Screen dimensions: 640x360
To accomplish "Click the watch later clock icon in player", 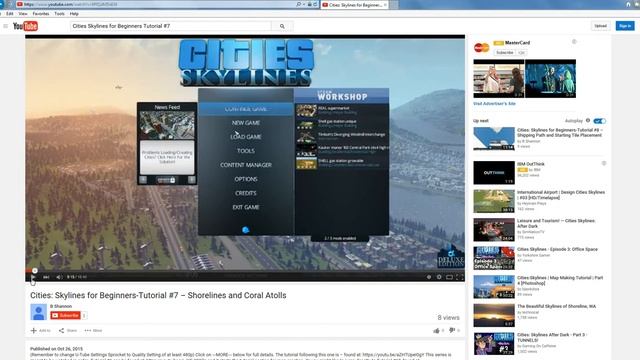I will (x=429, y=277).
